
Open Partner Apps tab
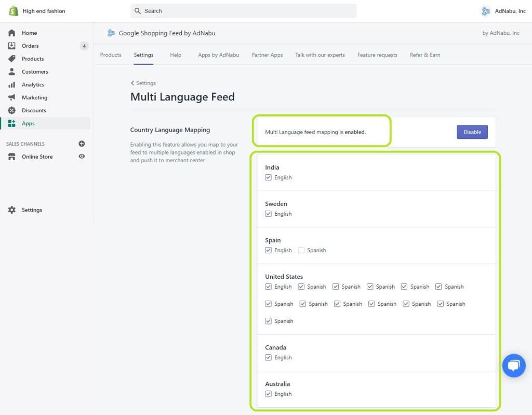pyautogui.click(x=267, y=55)
